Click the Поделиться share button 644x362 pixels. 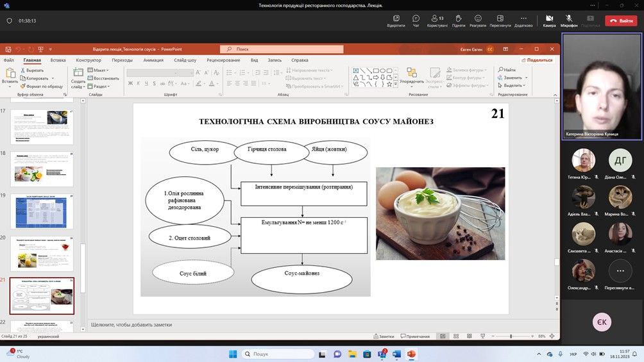click(536, 60)
